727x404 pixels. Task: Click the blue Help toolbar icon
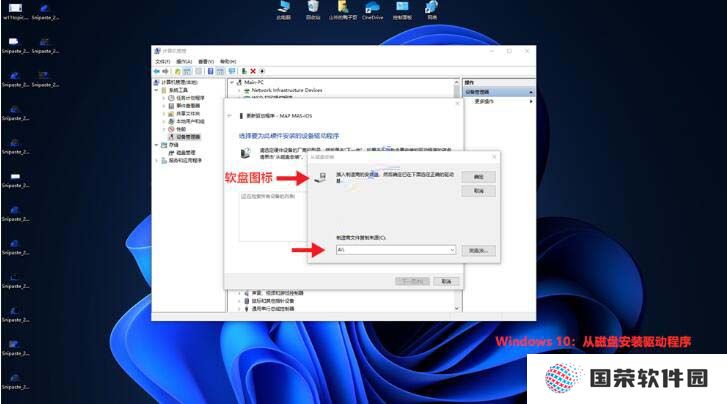[x=210, y=71]
